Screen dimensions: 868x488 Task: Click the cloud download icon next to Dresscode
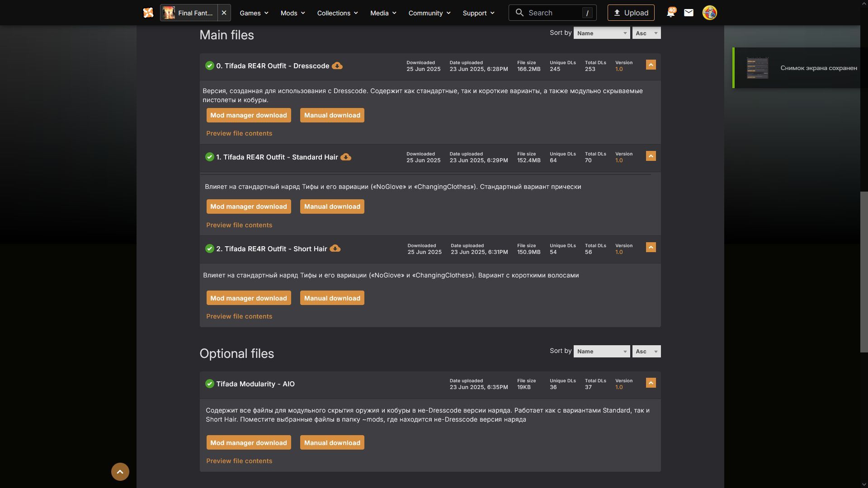pyautogui.click(x=337, y=66)
